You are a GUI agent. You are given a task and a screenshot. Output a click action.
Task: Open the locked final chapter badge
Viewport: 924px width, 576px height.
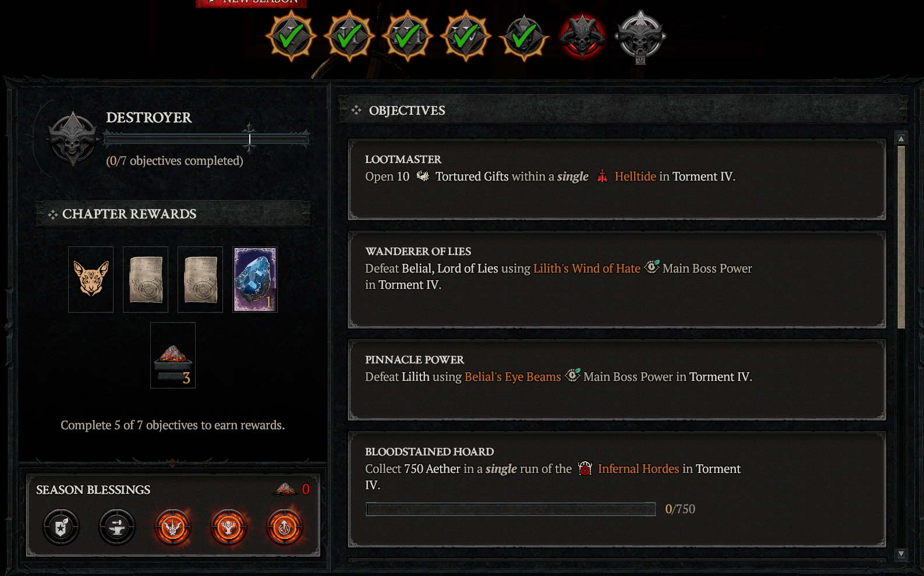640,37
